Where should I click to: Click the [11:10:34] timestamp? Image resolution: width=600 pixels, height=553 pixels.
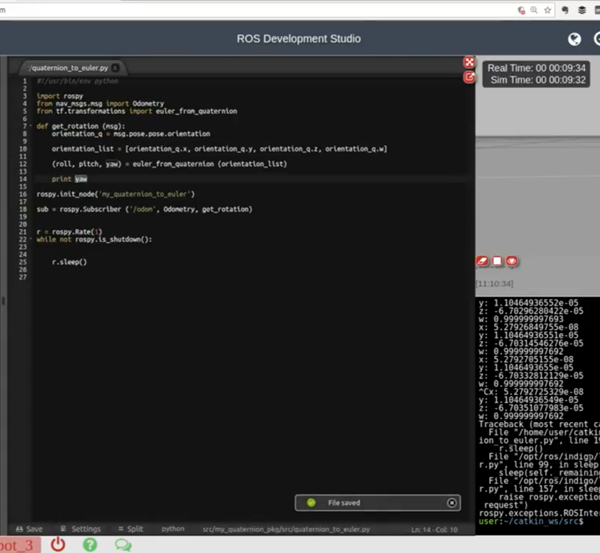click(x=494, y=284)
